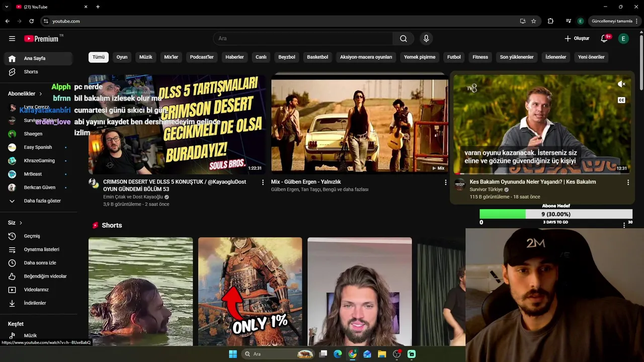Select the Haberler filter chip
The width and height of the screenshot is (644, 362).
[x=234, y=57]
